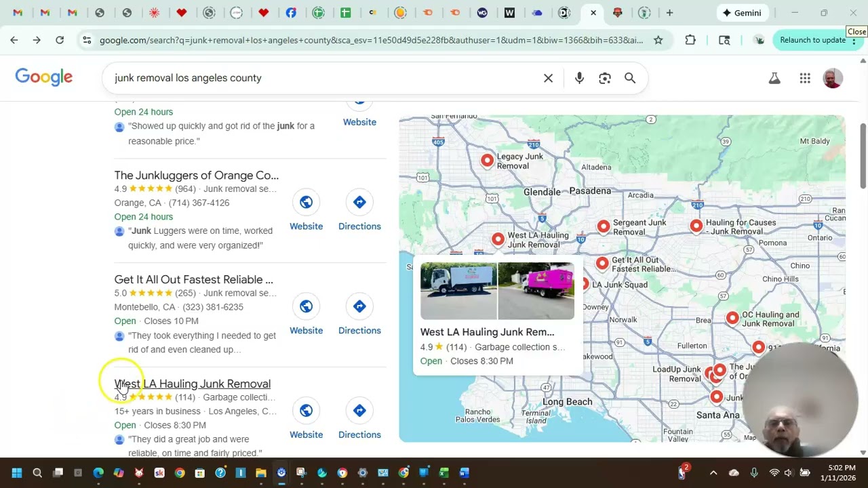Open the pink truck photo thumbnail
The height and width of the screenshot is (488, 868).
(x=536, y=291)
